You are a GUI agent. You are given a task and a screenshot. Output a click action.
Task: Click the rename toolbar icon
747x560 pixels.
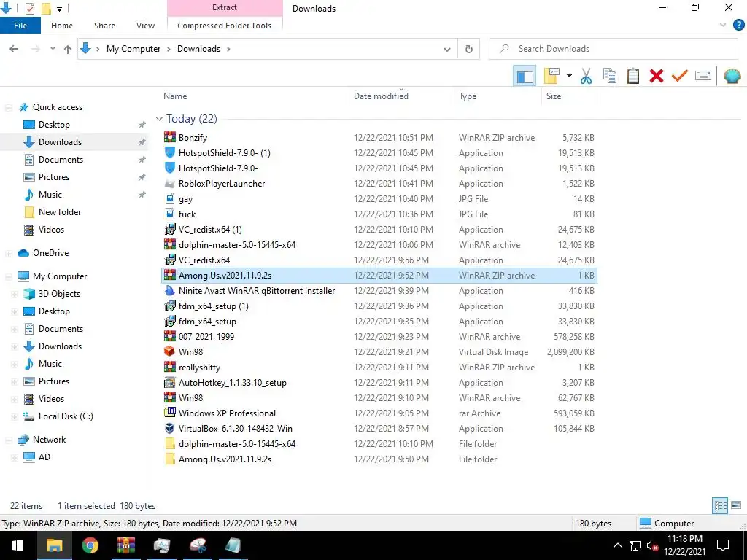(x=703, y=76)
